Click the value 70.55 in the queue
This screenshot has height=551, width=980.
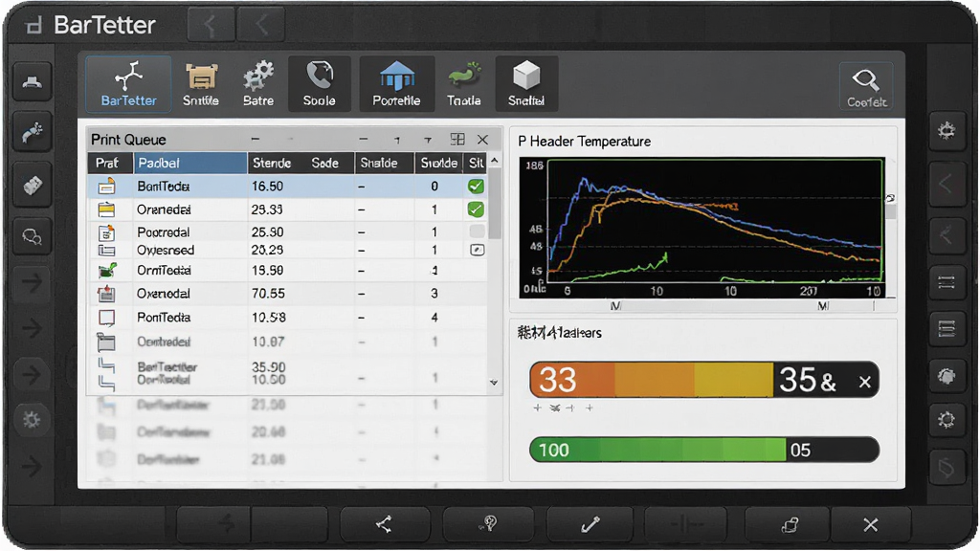click(268, 294)
